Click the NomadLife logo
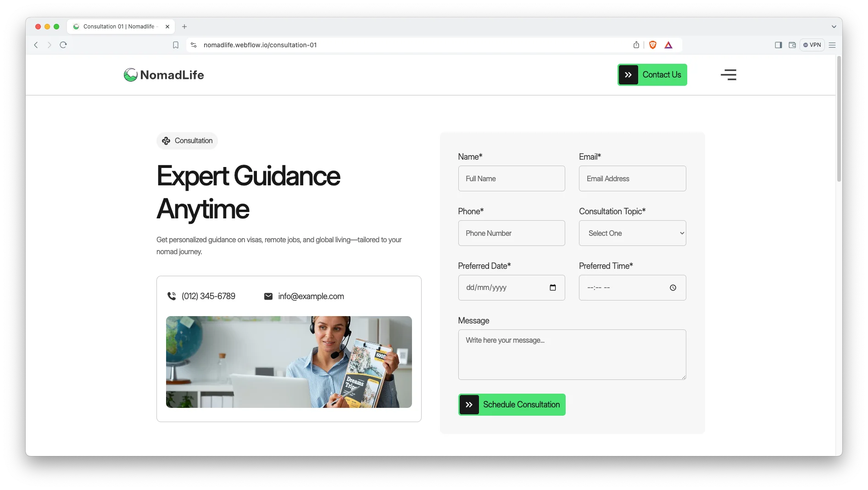The image size is (868, 490). pos(164,75)
